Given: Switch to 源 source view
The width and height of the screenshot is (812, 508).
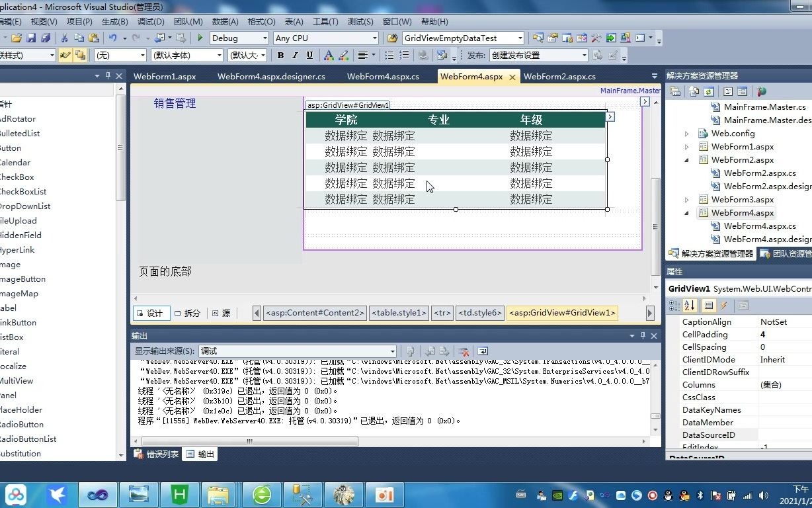Looking at the screenshot, I should tap(223, 313).
